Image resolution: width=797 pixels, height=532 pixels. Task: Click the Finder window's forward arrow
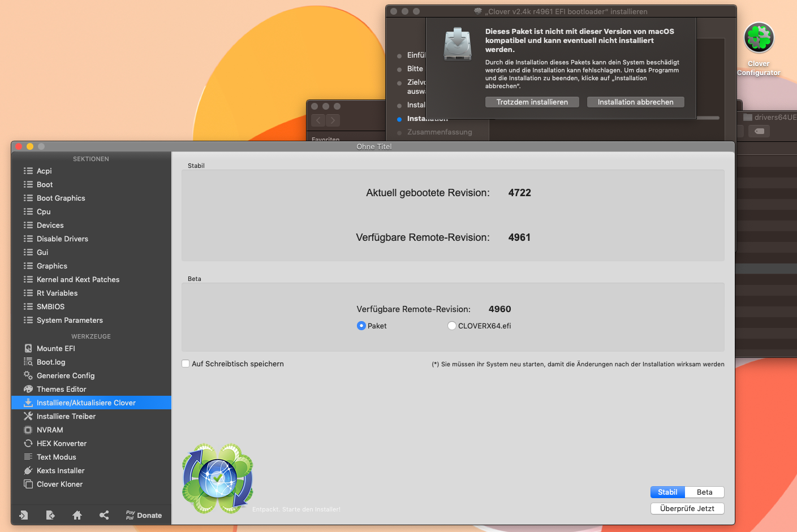(x=333, y=120)
